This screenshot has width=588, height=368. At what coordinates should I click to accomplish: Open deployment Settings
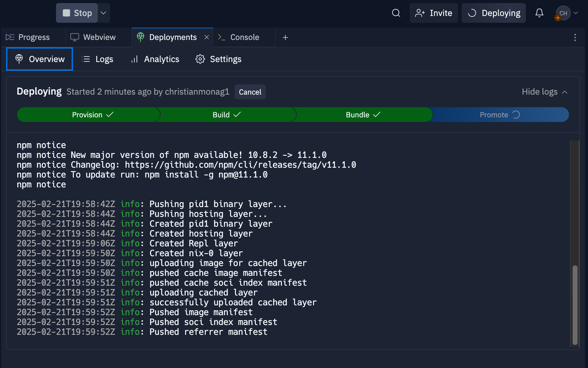coord(218,59)
